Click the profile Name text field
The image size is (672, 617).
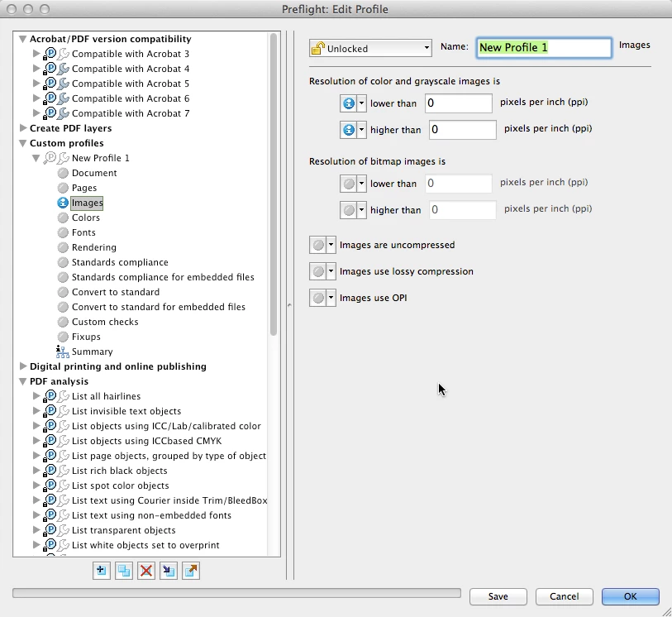544,48
